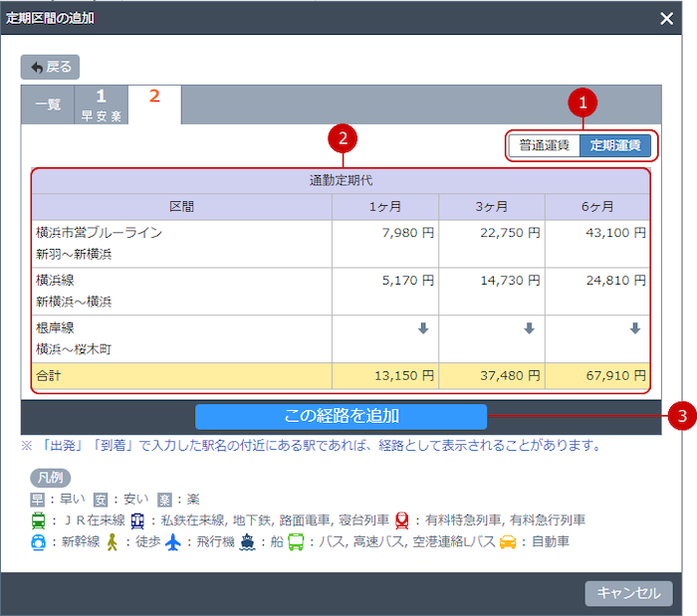
Task: Click down arrow in 根岸線 3ヶ月 cell
Action: (529, 328)
